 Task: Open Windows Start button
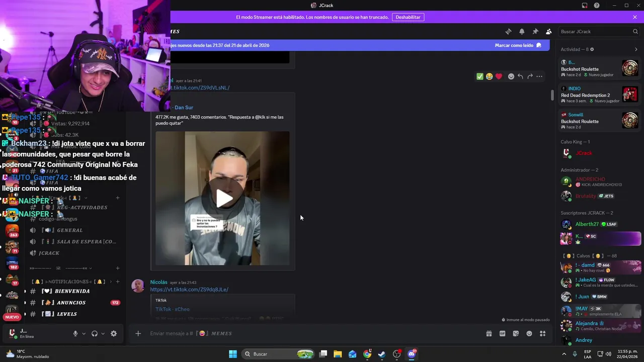[x=233, y=354]
